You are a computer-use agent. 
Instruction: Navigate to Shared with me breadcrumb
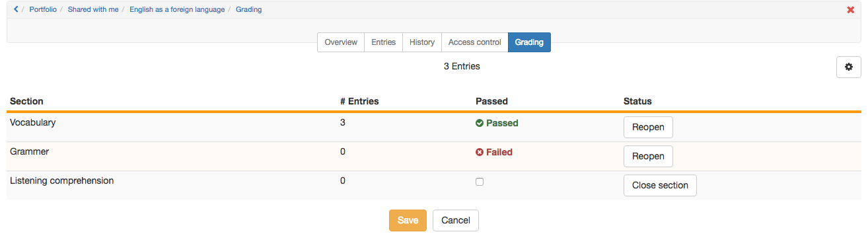coord(92,10)
